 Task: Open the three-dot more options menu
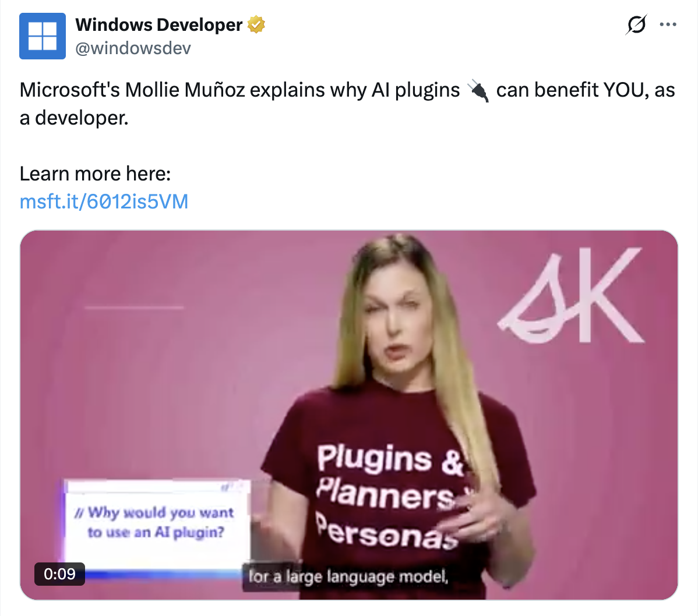coord(668,24)
